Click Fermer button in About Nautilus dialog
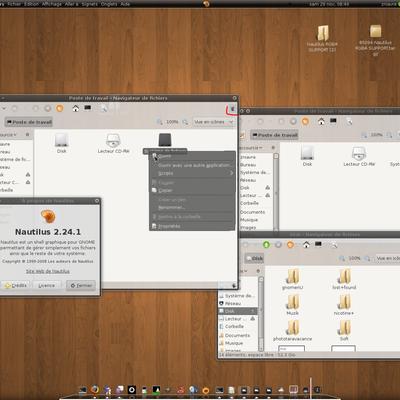The width and height of the screenshot is (400, 400). pos(81,285)
